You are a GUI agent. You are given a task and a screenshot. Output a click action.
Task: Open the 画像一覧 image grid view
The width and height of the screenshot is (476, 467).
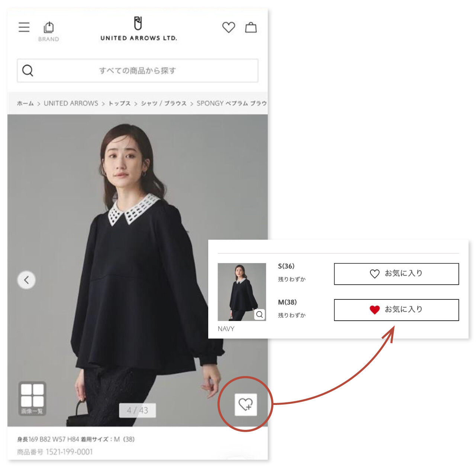(32, 398)
